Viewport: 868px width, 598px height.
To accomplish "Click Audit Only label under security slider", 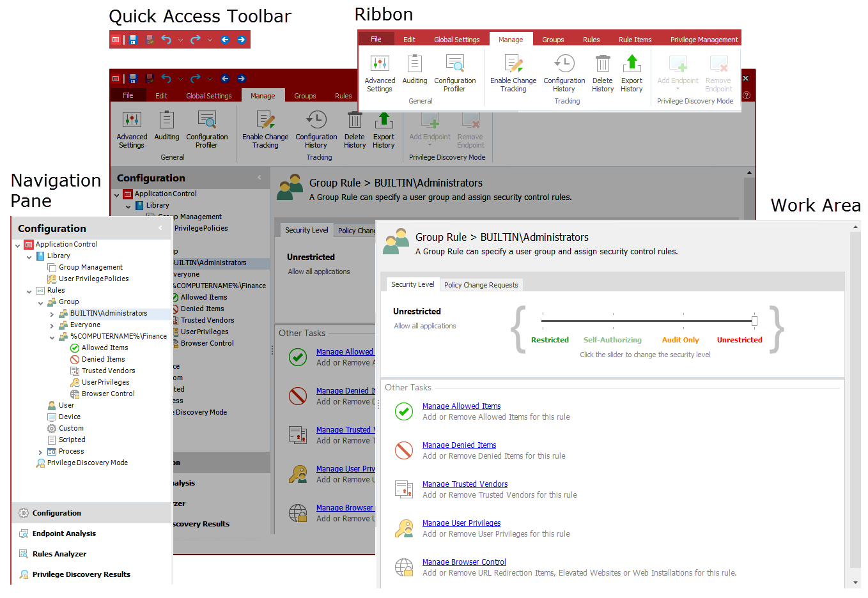I will (680, 340).
